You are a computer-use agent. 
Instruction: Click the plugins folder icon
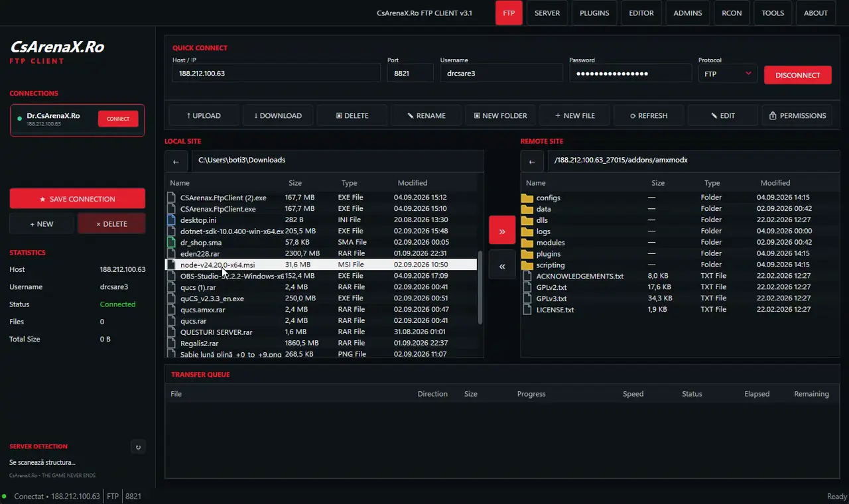(527, 254)
